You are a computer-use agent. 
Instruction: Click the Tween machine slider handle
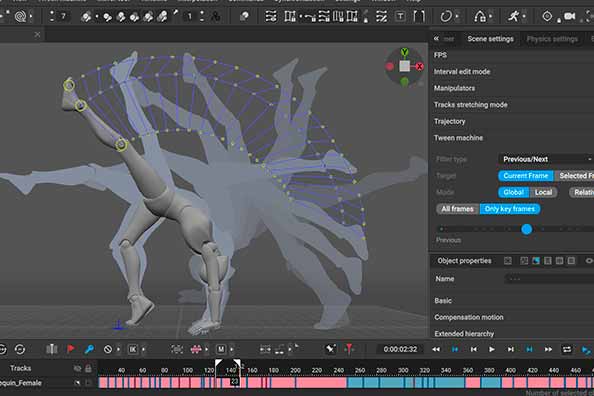tap(527, 229)
